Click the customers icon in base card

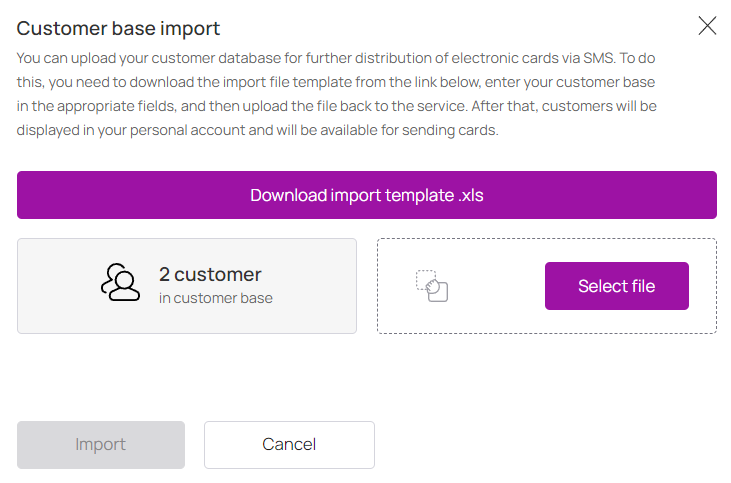[121, 283]
